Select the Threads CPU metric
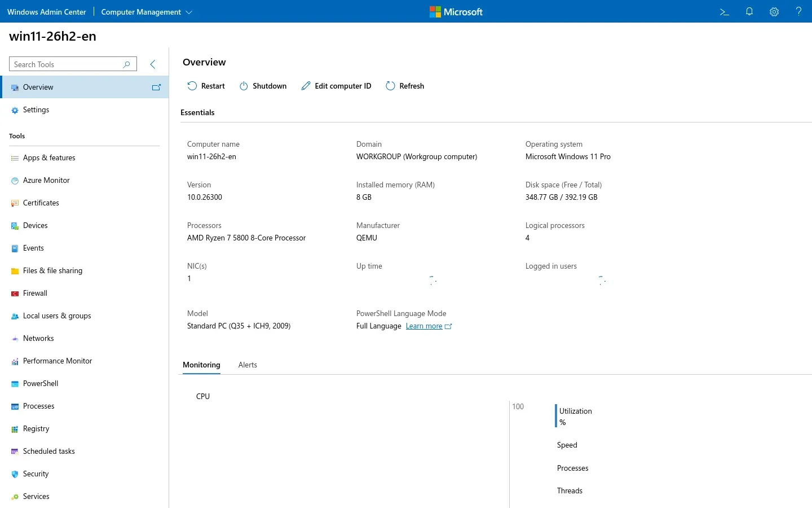The width and height of the screenshot is (812, 508). pyautogui.click(x=570, y=491)
